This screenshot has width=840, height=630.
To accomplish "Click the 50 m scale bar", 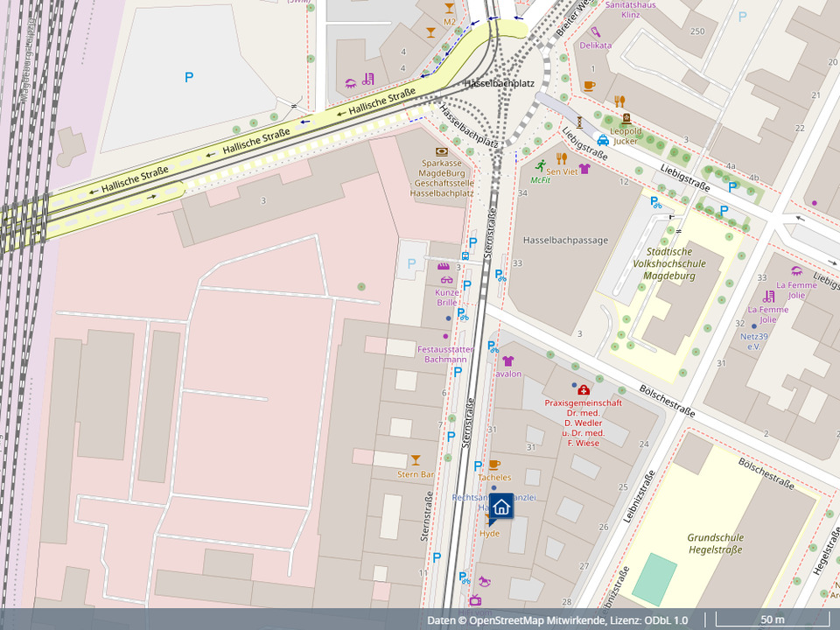I will click(772, 620).
